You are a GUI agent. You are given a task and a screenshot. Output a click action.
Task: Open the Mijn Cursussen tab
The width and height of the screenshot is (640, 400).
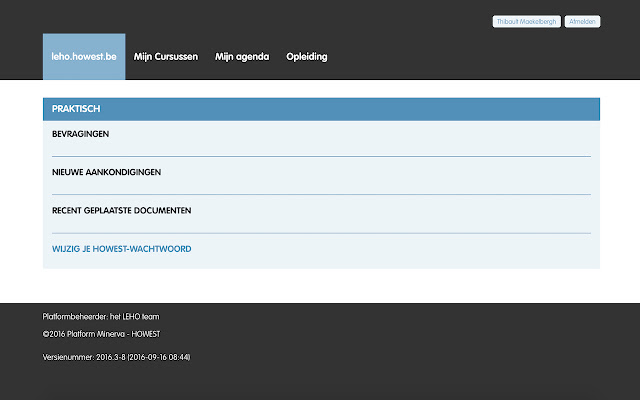tap(166, 57)
